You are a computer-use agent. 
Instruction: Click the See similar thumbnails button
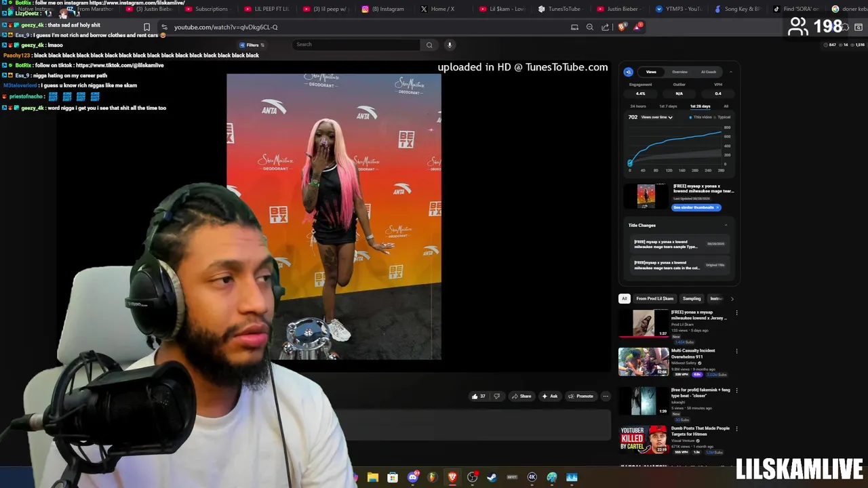pyautogui.click(x=696, y=207)
